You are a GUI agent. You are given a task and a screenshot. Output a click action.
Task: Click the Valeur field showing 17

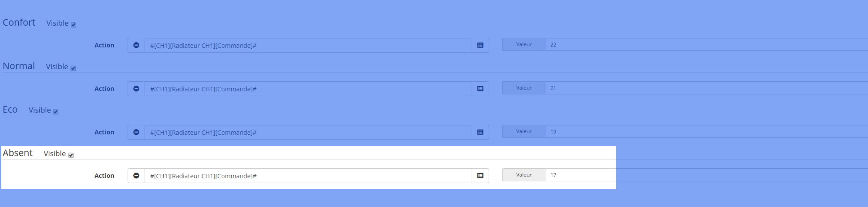(706, 175)
